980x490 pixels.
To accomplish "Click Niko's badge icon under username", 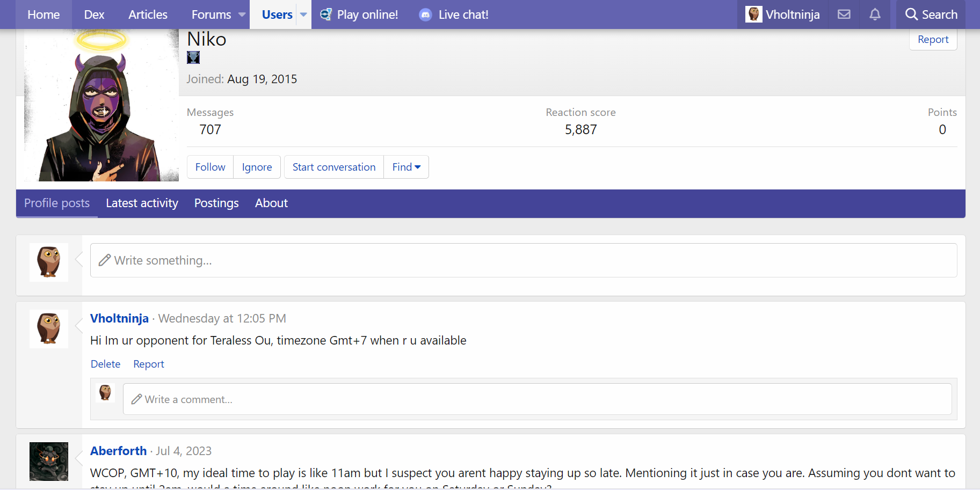I will (193, 57).
